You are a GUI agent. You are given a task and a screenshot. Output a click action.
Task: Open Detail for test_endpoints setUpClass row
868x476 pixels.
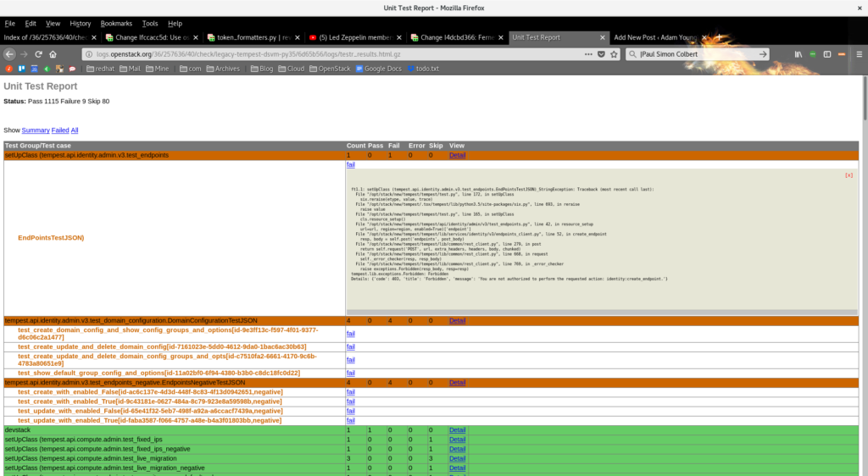[x=457, y=155]
